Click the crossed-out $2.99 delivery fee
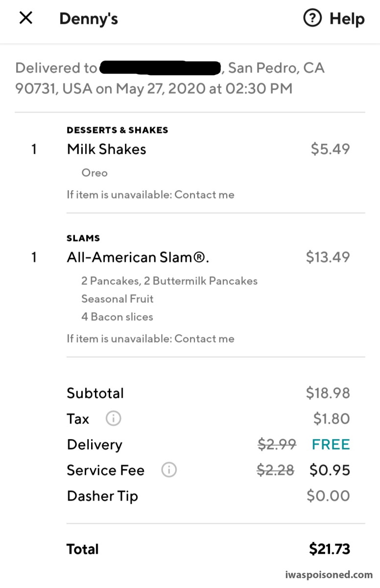380x588 pixels. 277,444
